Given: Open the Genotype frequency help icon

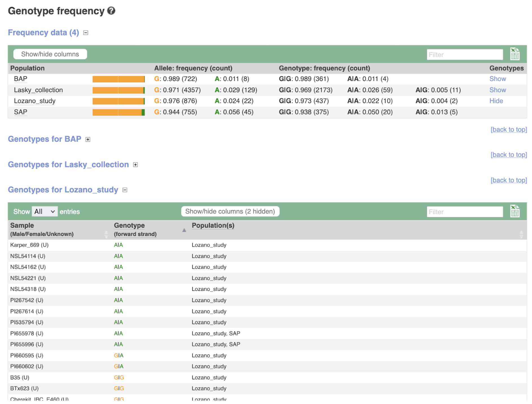Looking at the screenshot, I should (111, 11).
